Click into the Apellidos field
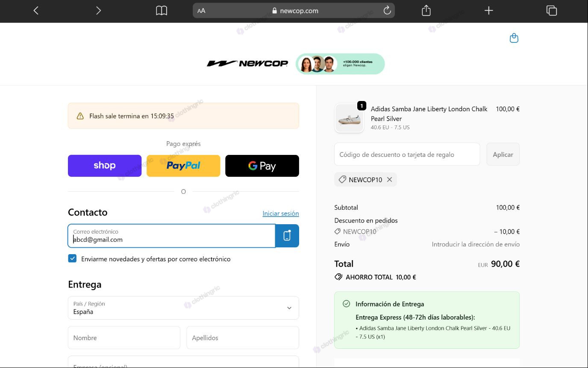Image resolution: width=588 pixels, height=368 pixels. (x=243, y=338)
